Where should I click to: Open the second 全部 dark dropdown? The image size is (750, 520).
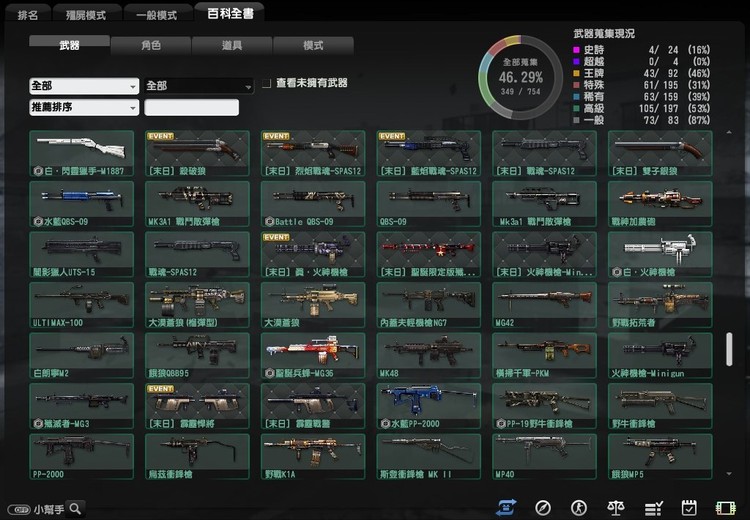pyautogui.click(x=198, y=86)
